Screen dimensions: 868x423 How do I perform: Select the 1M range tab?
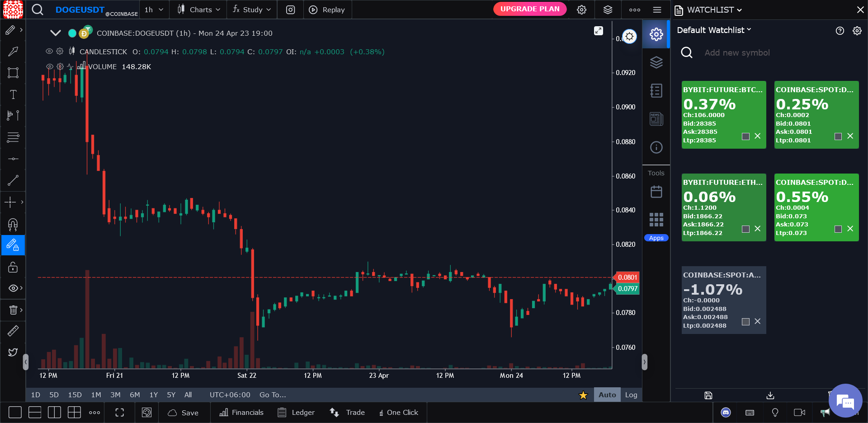click(x=96, y=395)
